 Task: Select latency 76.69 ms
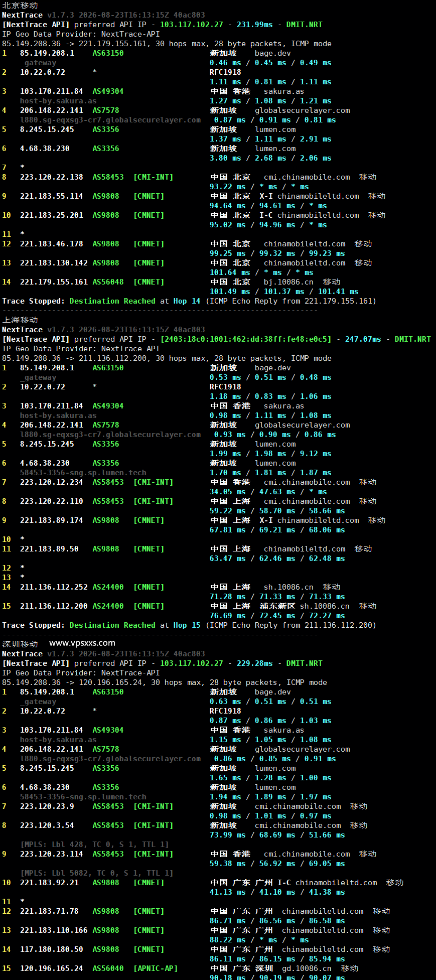(x=228, y=616)
